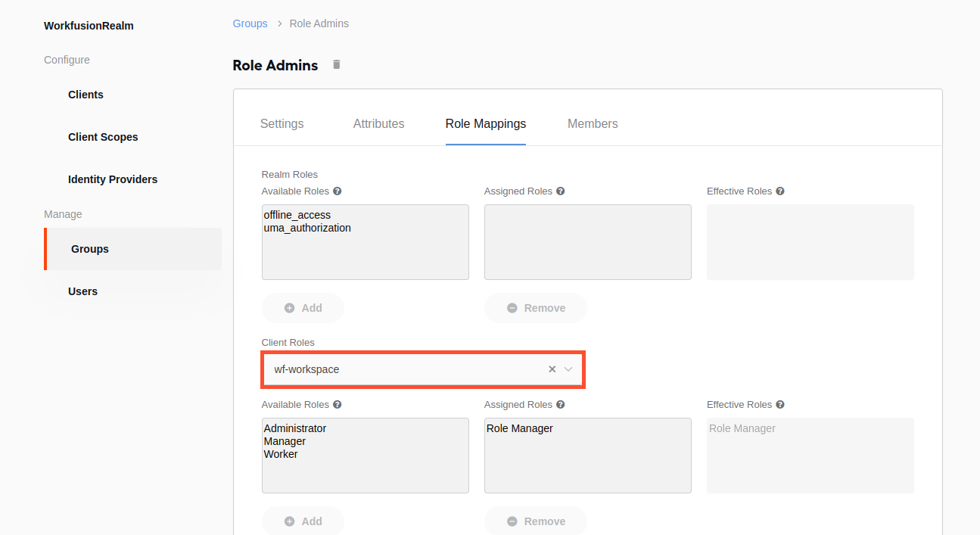The width and height of the screenshot is (980, 535).
Task: Click the empty Realm Assigned Roles listbox
Action: 588,242
